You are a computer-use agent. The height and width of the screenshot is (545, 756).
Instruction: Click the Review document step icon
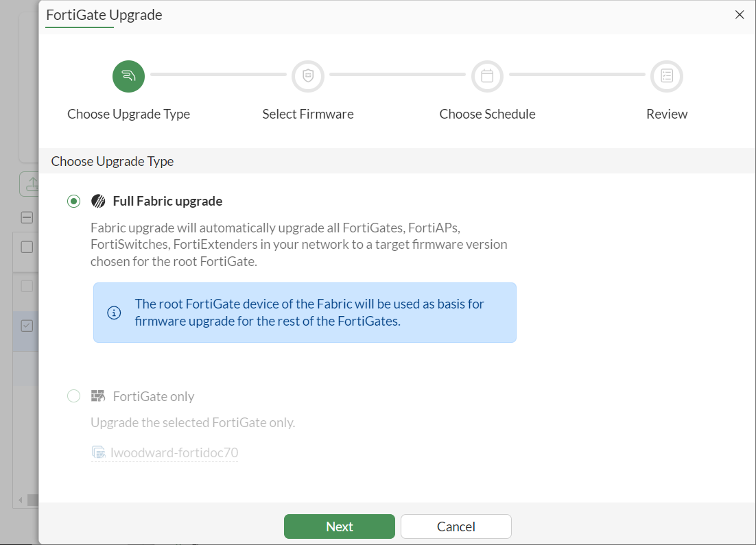666,76
